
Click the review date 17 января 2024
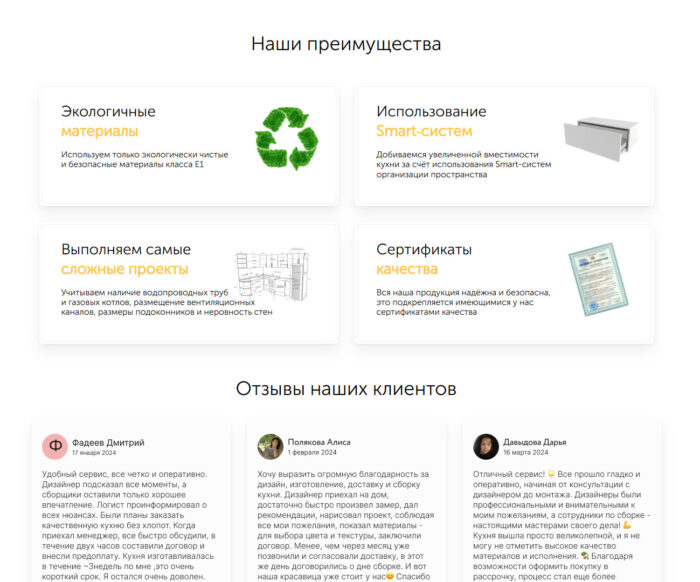[x=94, y=453]
